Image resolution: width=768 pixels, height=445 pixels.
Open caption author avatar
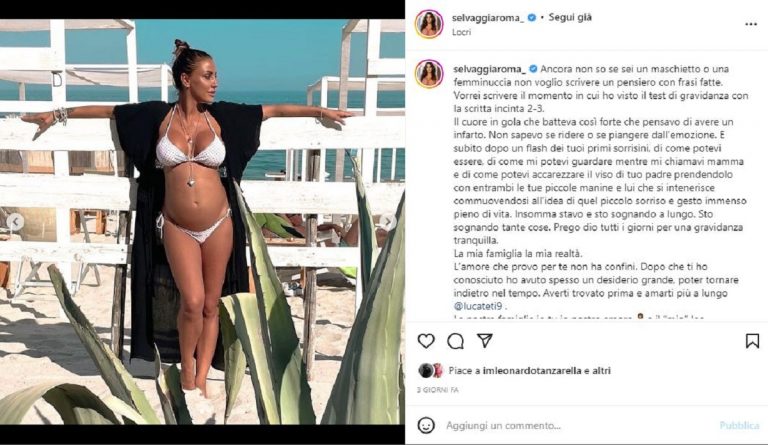(x=429, y=74)
